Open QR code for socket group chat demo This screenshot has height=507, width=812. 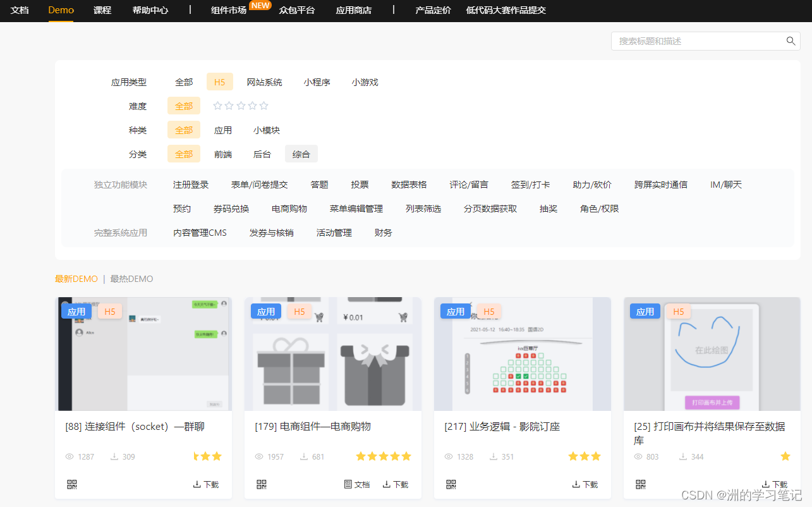point(72,484)
